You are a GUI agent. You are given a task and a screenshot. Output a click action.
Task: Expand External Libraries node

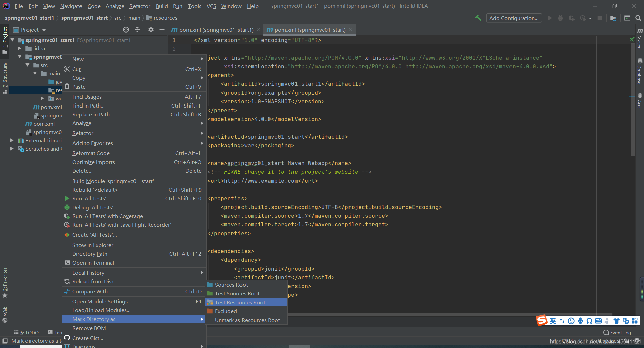pyautogui.click(x=12, y=140)
